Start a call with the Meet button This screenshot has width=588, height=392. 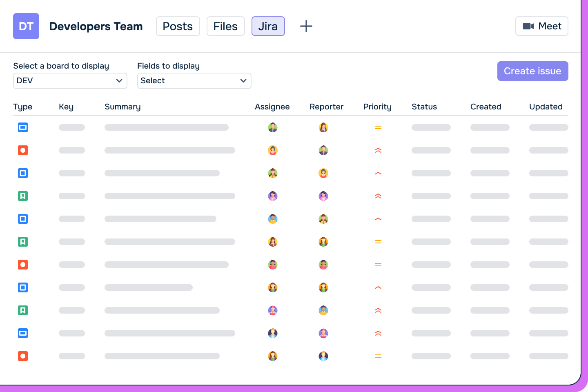(542, 26)
